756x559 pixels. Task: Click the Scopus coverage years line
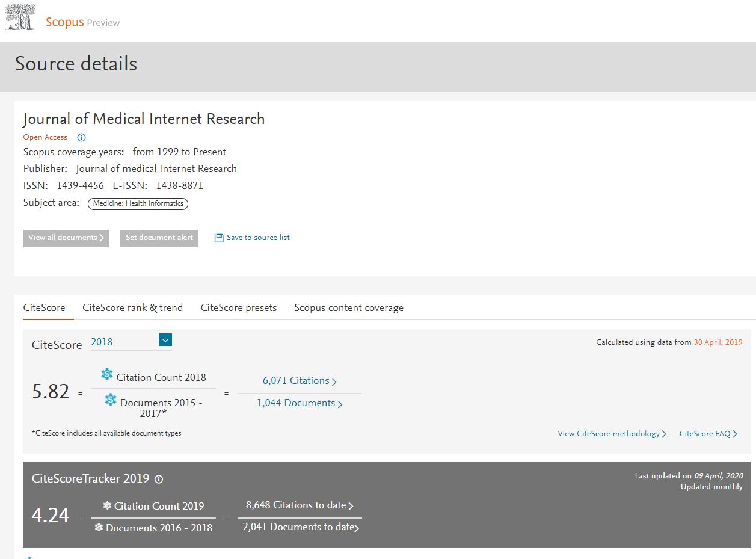coord(124,152)
